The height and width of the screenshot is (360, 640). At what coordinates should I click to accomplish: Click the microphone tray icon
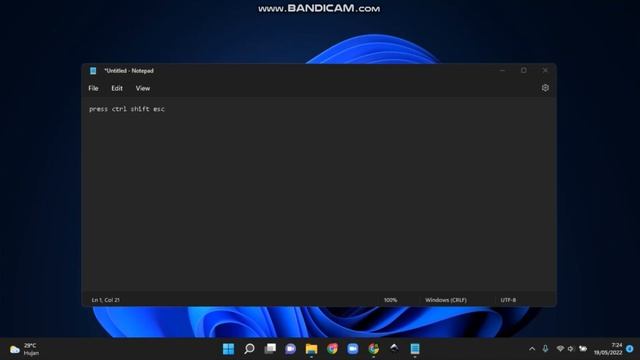pos(545,349)
